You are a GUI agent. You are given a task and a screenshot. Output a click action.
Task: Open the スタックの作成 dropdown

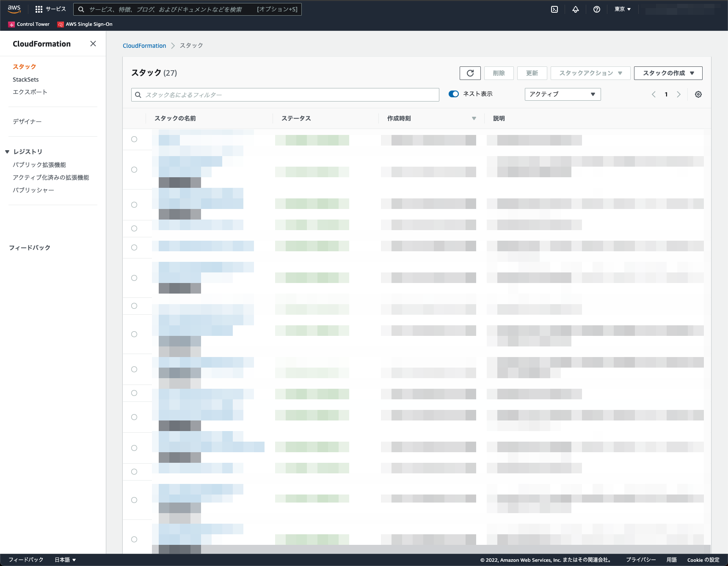pyautogui.click(x=668, y=73)
